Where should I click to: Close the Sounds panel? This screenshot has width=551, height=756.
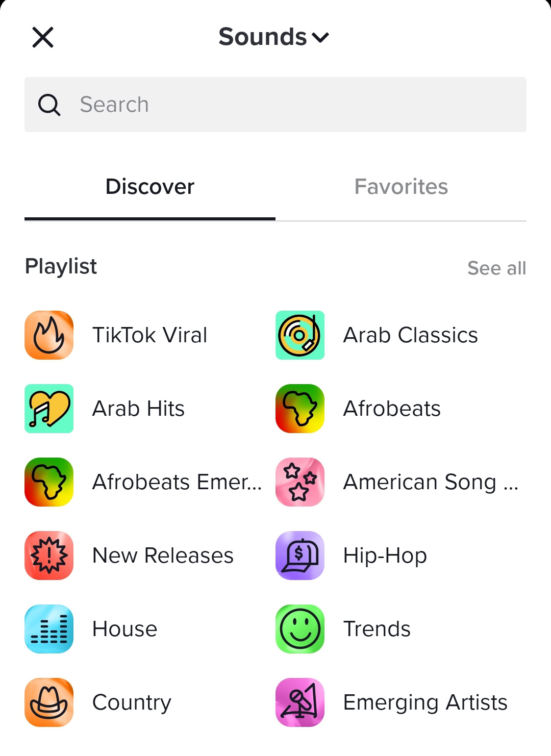tap(43, 37)
